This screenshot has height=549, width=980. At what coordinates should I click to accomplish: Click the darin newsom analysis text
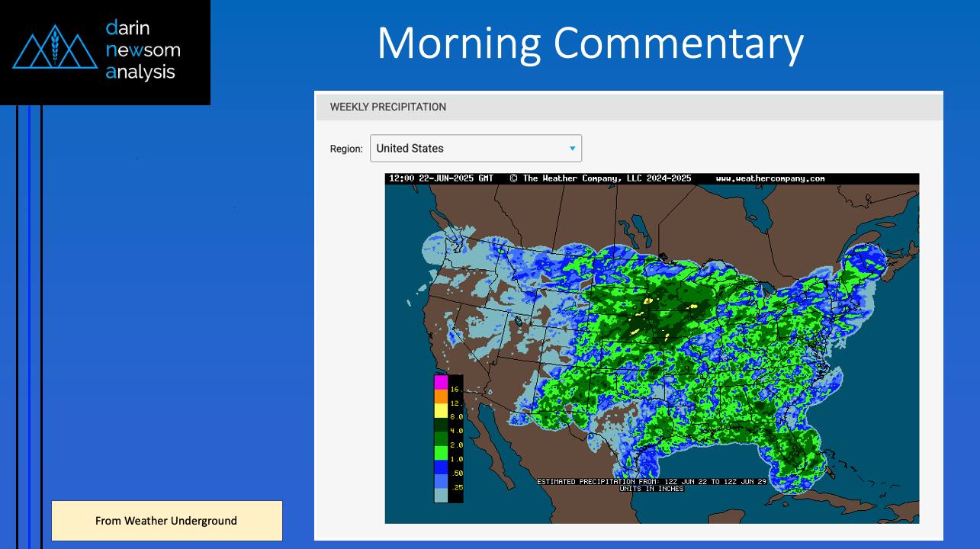[x=143, y=50]
